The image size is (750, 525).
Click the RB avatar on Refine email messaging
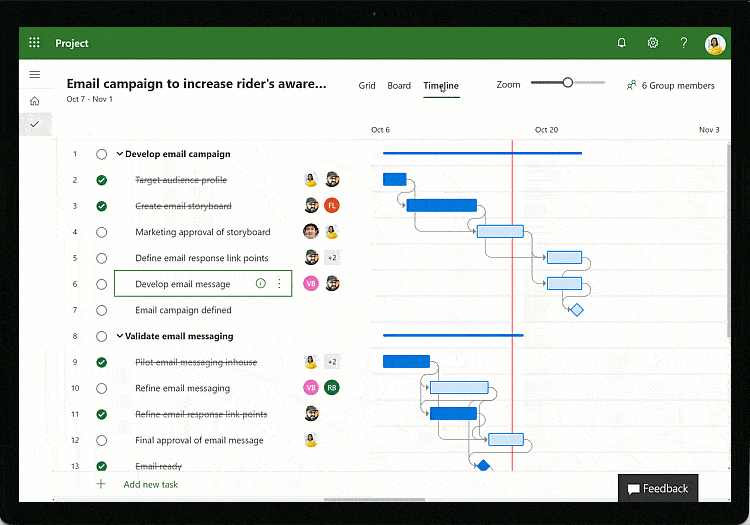tap(331, 388)
